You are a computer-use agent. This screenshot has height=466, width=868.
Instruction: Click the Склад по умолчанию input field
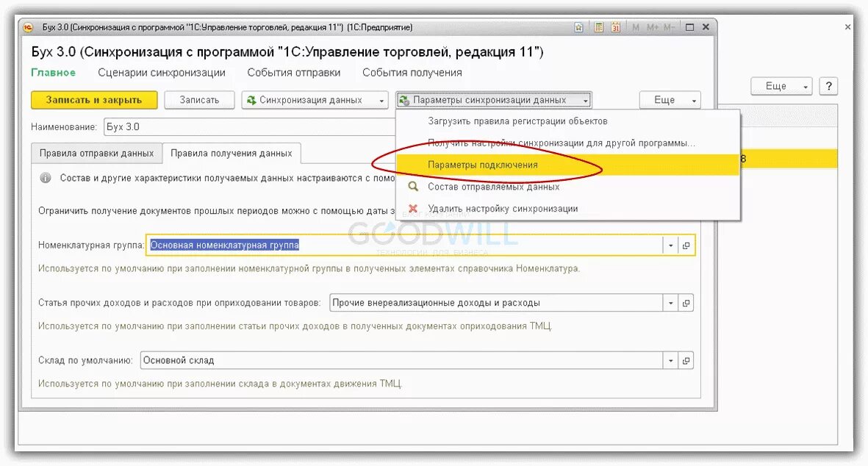(x=401, y=360)
